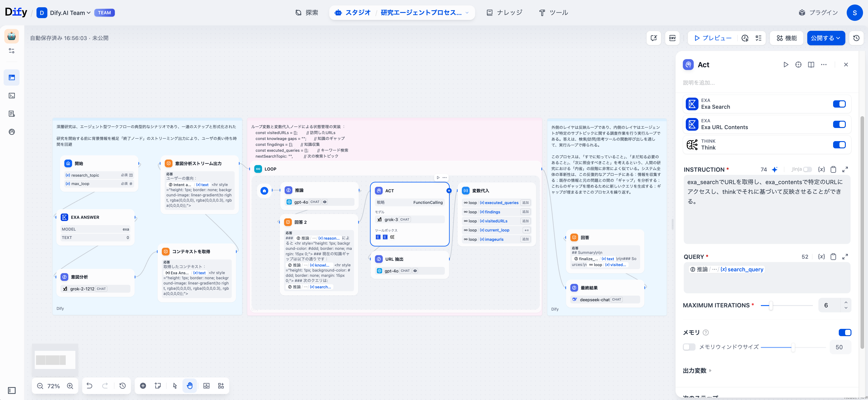
Task: Click the プレビュー preview button
Action: [x=713, y=38]
